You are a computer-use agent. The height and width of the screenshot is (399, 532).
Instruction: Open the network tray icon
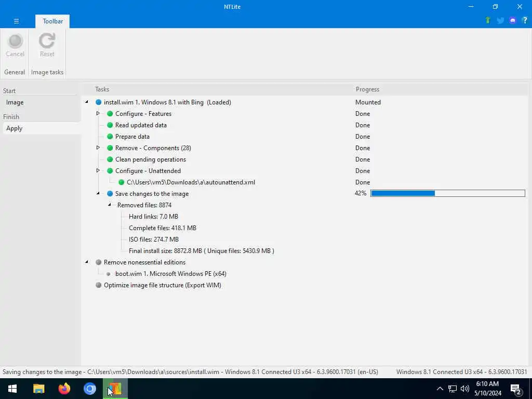click(x=453, y=389)
